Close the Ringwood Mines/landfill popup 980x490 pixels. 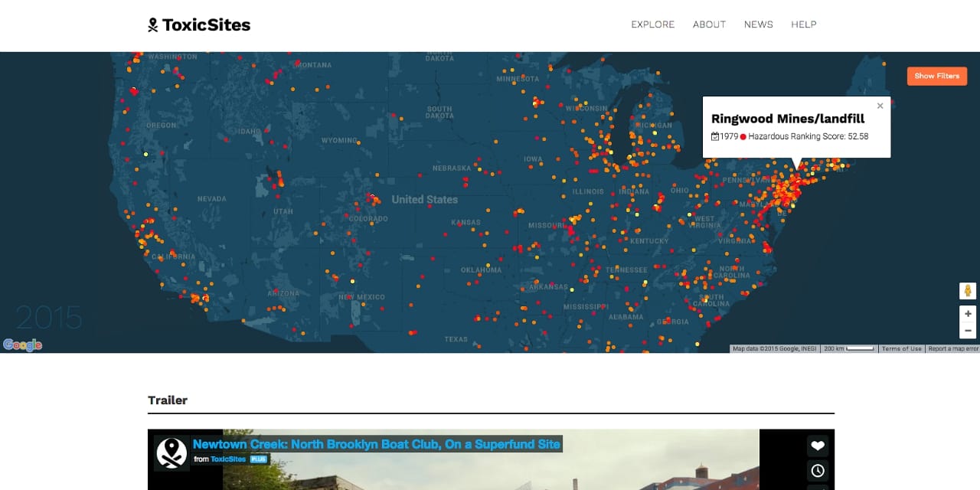pos(880,106)
